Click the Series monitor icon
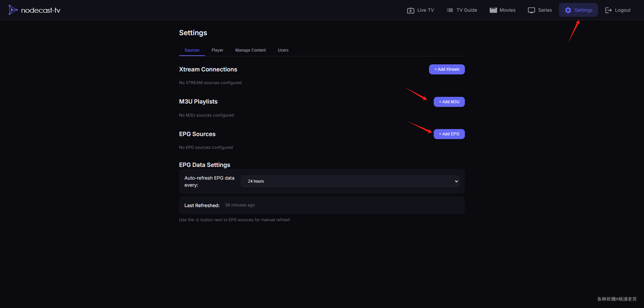The image size is (644, 308). pos(531,10)
